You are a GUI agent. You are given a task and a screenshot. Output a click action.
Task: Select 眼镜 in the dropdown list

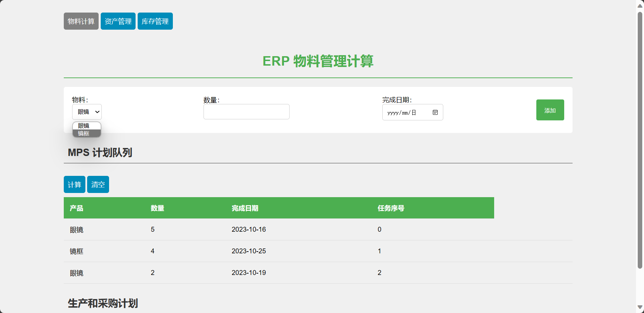coord(87,126)
